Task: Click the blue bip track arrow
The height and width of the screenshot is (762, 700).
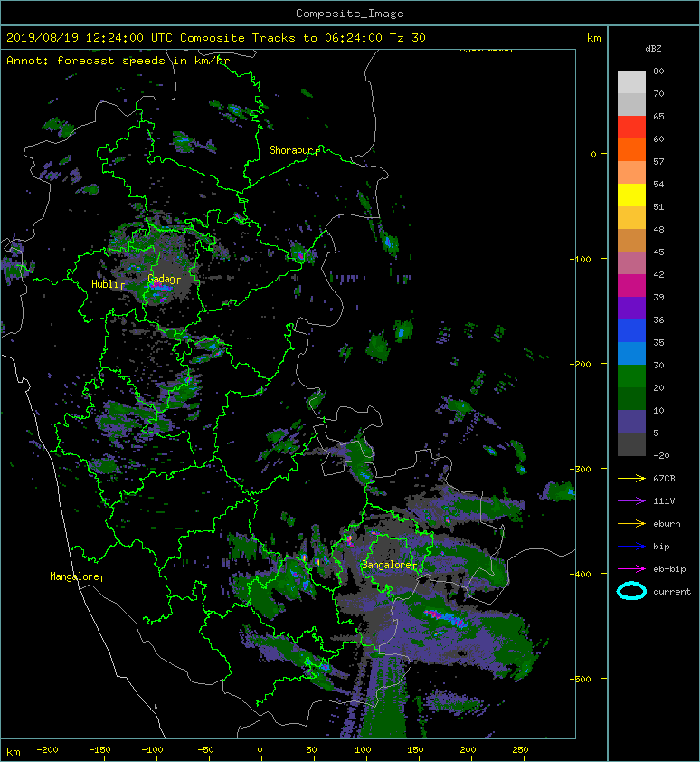Action: 631,547
